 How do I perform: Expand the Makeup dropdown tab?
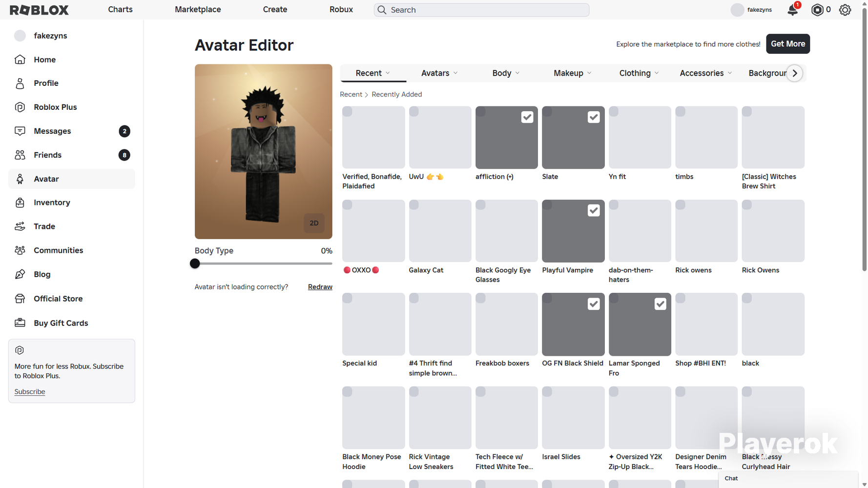point(573,73)
